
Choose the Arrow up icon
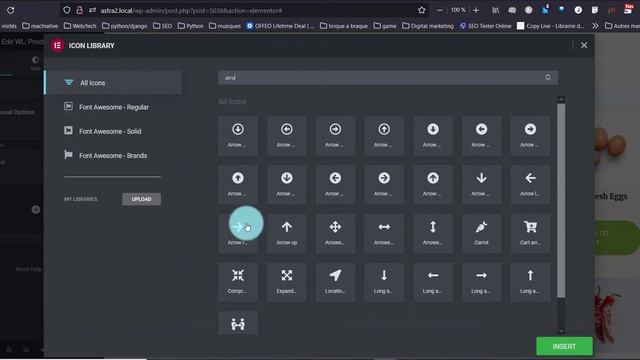(287, 233)
